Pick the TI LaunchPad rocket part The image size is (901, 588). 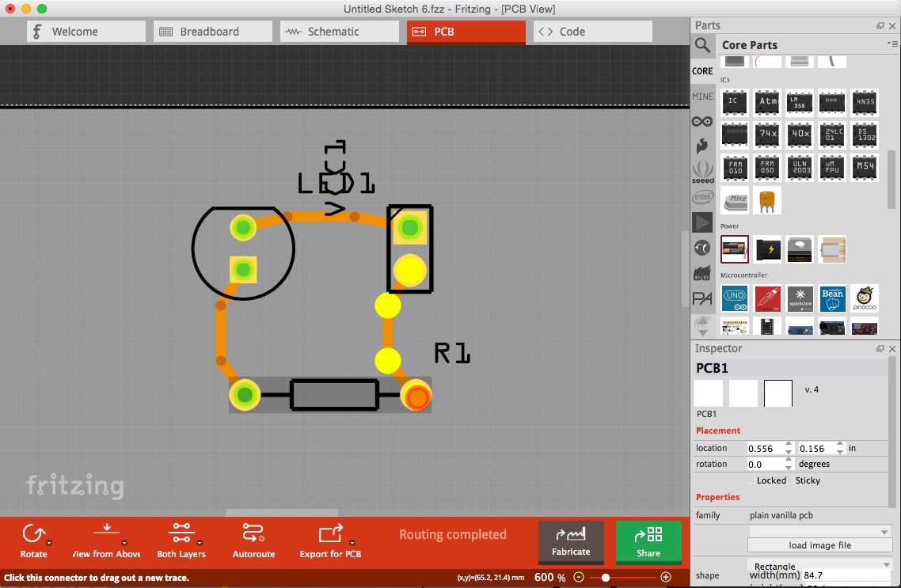767,298
